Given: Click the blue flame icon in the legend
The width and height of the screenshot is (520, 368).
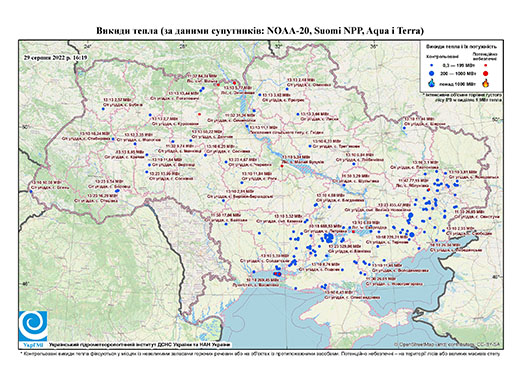Looking at the screenshot, I should [432, 83].
